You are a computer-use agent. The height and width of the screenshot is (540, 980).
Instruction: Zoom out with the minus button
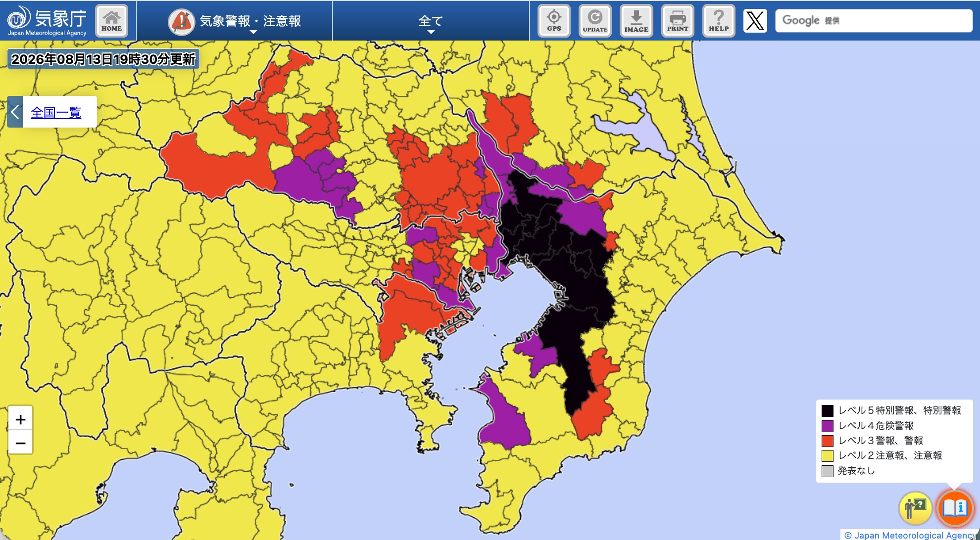click(20, 443)
